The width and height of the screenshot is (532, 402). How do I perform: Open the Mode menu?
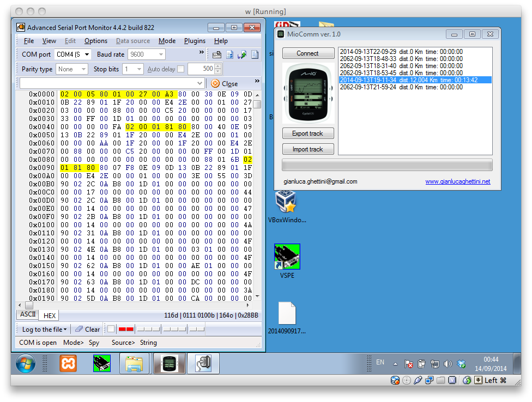tap(167, 41)
